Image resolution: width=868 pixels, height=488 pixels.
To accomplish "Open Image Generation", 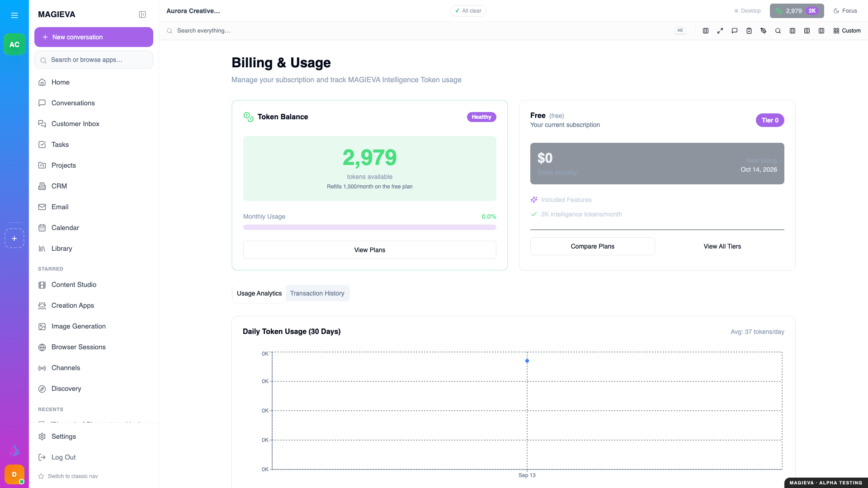I will 94,326.
